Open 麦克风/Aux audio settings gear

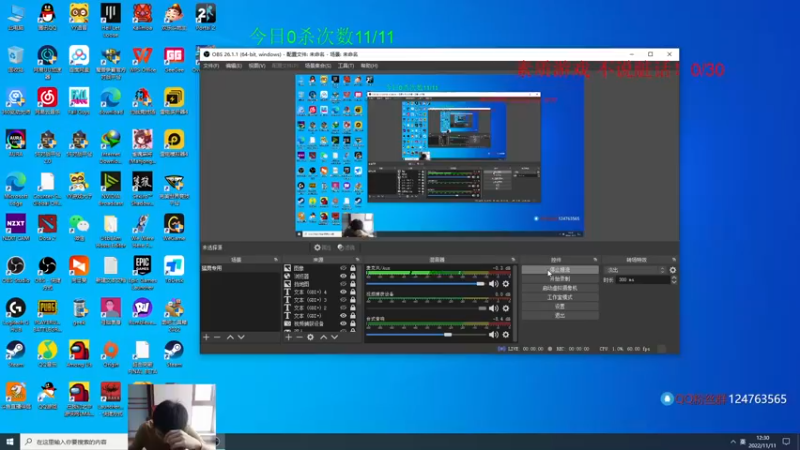coord(506,284)
